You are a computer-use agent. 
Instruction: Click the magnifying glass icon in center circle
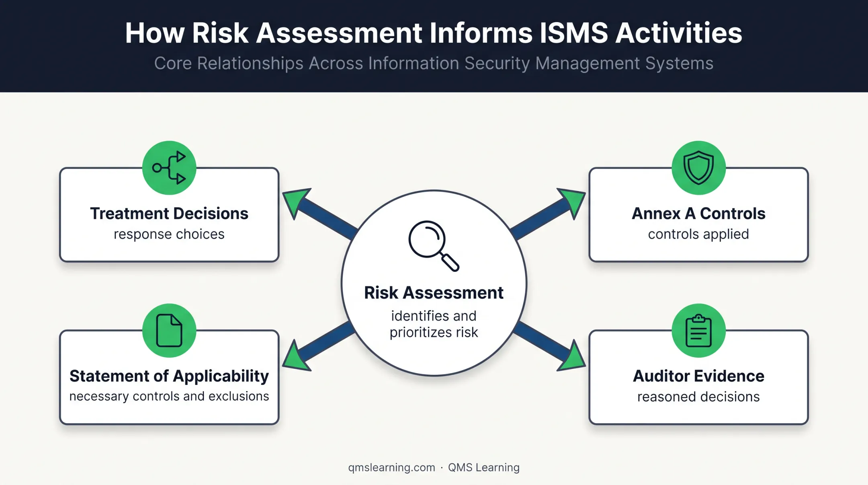[x=434, y=246]
